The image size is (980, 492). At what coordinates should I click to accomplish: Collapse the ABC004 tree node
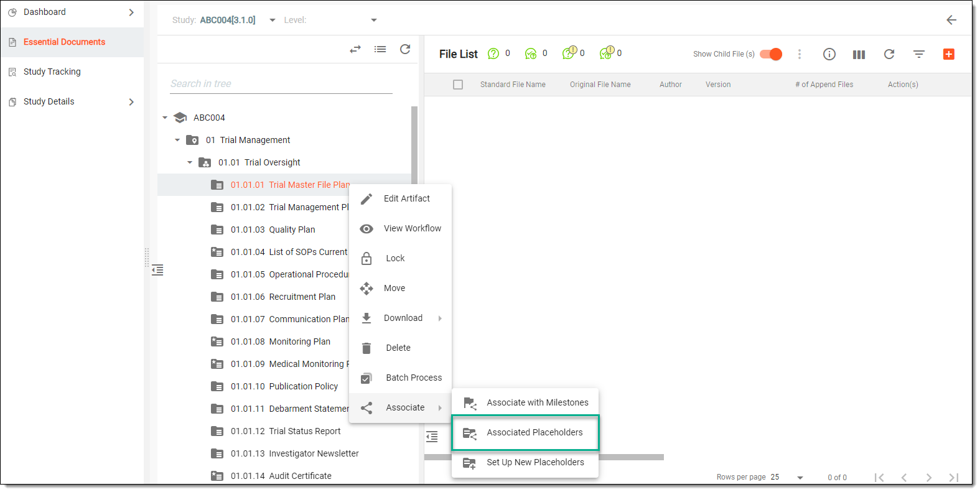point(165,118)
